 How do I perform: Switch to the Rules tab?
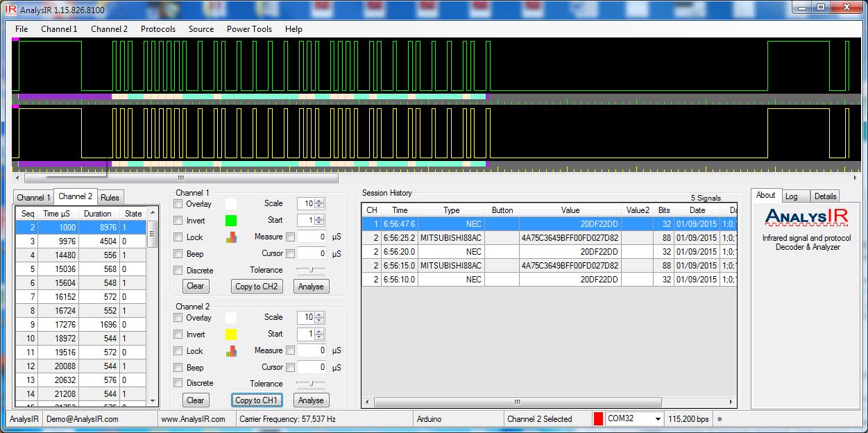point(110,198)
